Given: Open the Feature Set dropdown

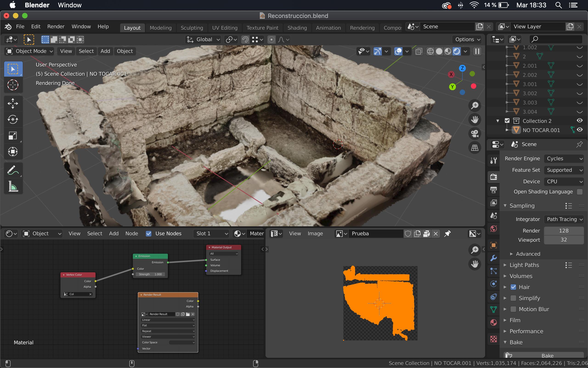Looking at the screenshot, I should (564, 170).
